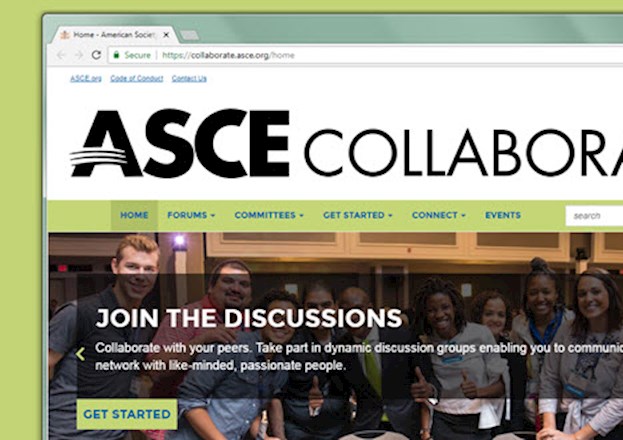The height and width of the screenshot is (440, 623).
Task: Click the green Get Started banner button
Action: tap(127, 414)
